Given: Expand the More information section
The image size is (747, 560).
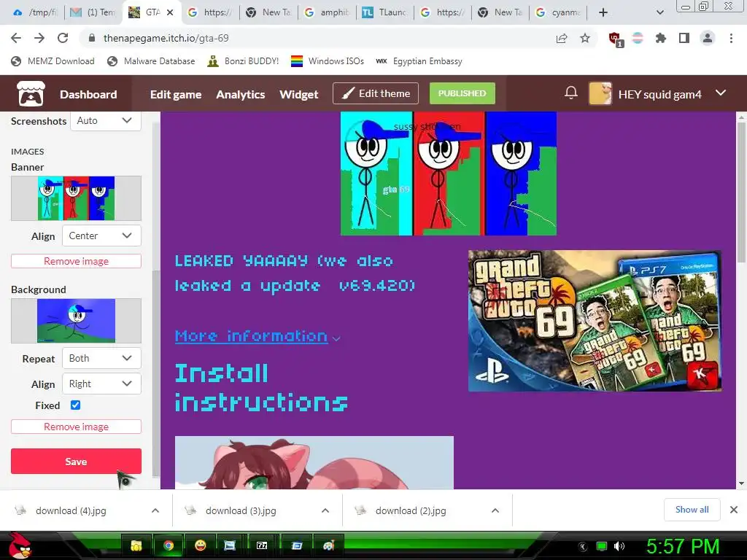Looking at the screenshot, I should click(x=258, y=336).
